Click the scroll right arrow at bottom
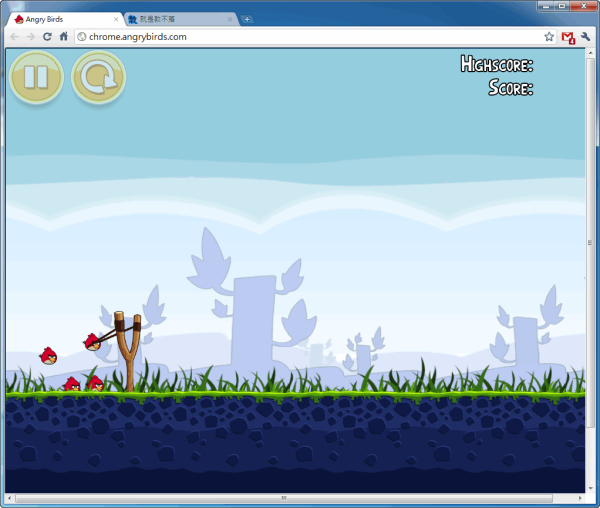The height and width of the screenshot is (508, 600). 580,498
